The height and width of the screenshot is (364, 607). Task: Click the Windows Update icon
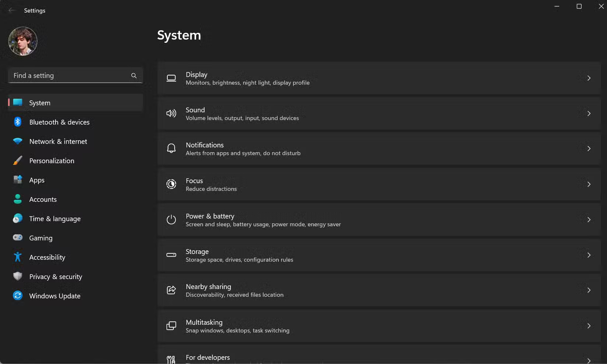pyautogui.click(x=18, y=296)
